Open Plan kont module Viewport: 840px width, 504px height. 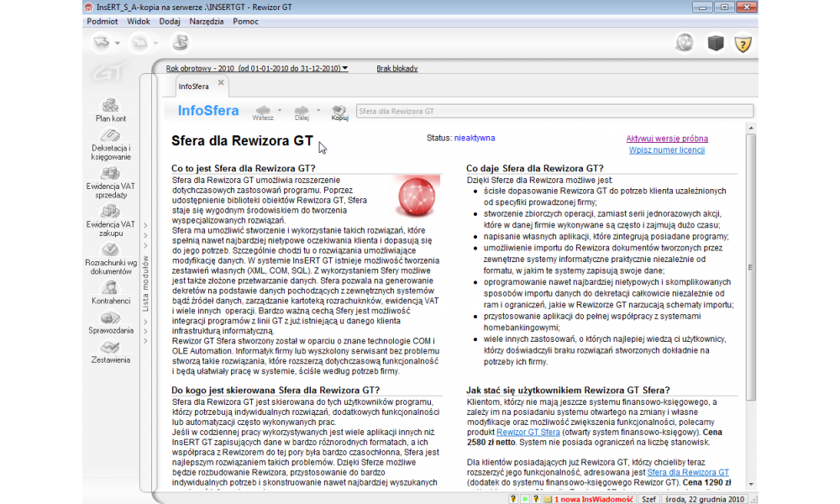coord(110,110)
